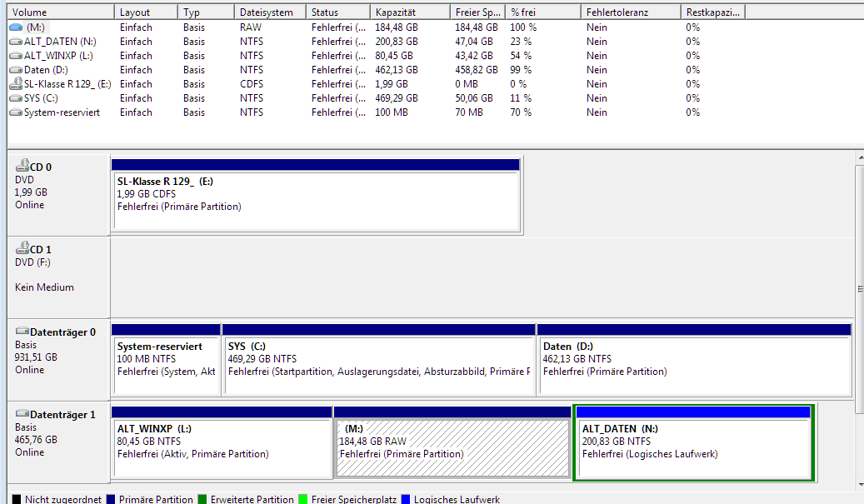This screenshot has width=864, height=504.
Task: Click the scroll up arrow of disk pane
Action: click(x=860, y=158)
